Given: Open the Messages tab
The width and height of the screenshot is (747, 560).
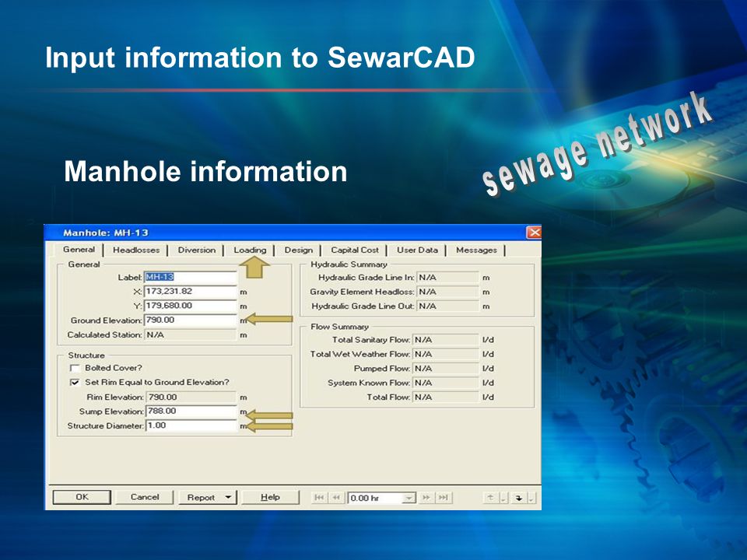Looking at the screenshot, I should (x=476, y=250).
